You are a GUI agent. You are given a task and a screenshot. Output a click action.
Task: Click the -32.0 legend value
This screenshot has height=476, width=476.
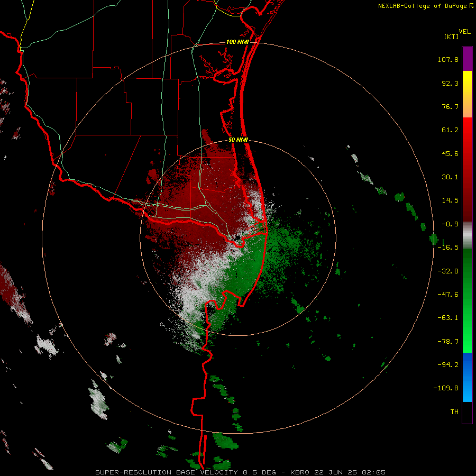[448, 271]
